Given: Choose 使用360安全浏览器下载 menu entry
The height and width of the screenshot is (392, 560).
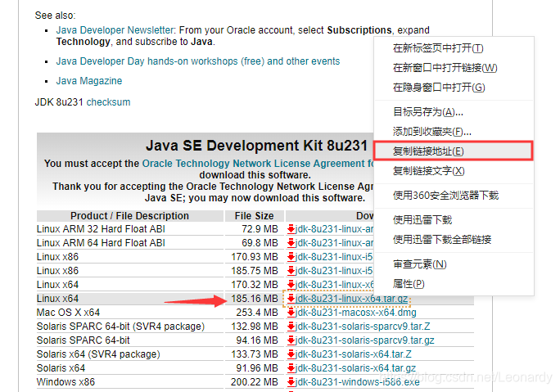Looking at the screenshot, I should pos(454,196).
